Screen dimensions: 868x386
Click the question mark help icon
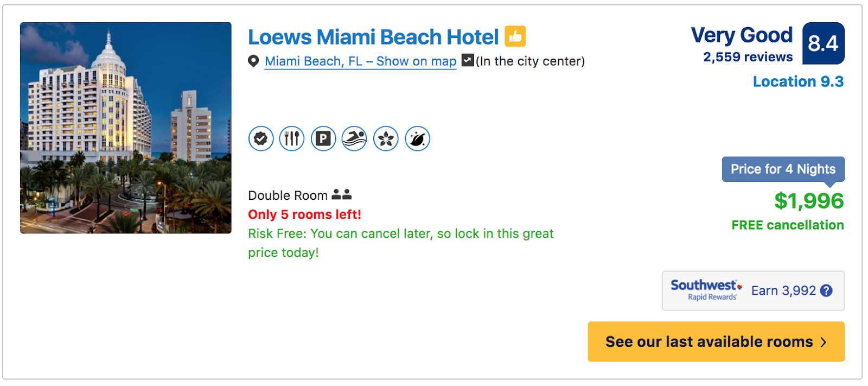point(826,290)
